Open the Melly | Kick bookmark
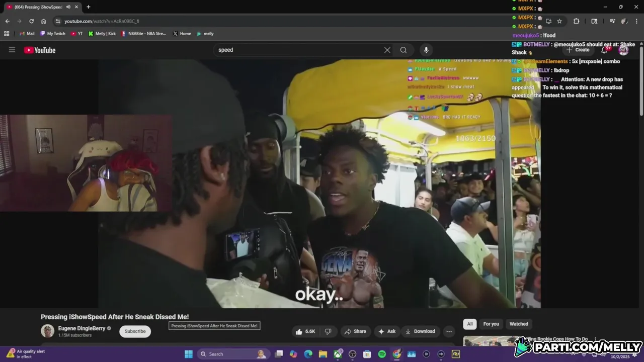The image size is (644, 362). point(102,34)
